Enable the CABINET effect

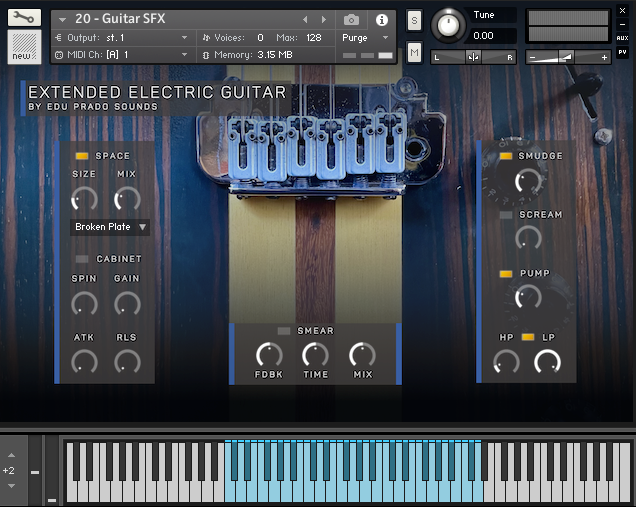point(82,259)
